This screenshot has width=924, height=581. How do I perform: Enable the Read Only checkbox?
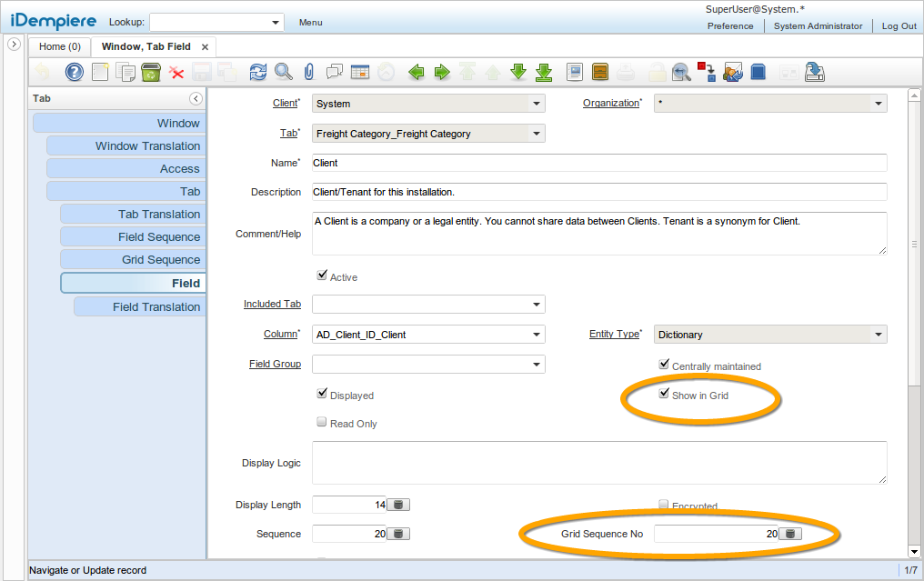coord(322,423)
